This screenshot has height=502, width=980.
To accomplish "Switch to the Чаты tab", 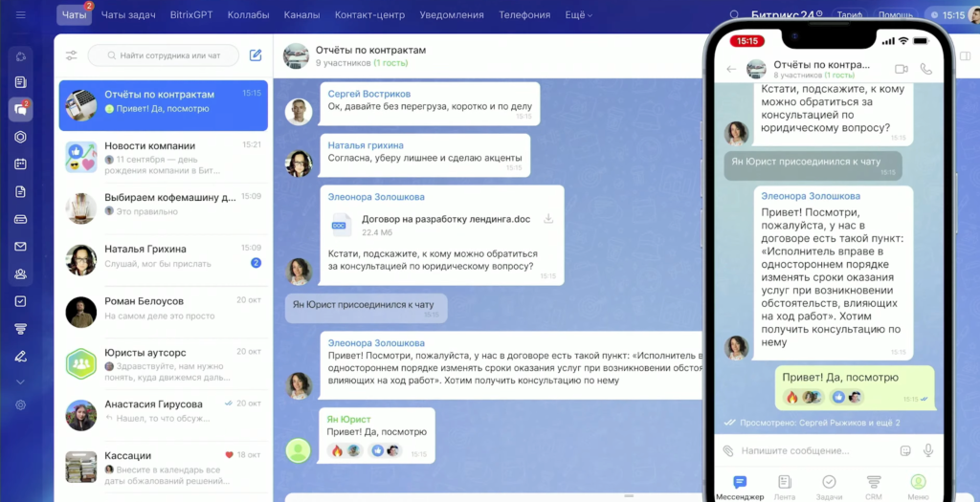I will (74, 15).
